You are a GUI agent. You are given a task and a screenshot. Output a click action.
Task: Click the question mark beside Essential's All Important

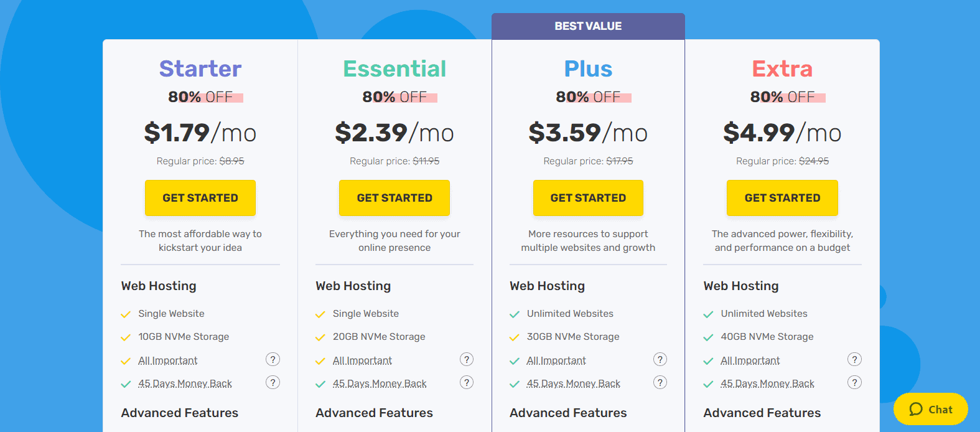(x=467, y=359)
